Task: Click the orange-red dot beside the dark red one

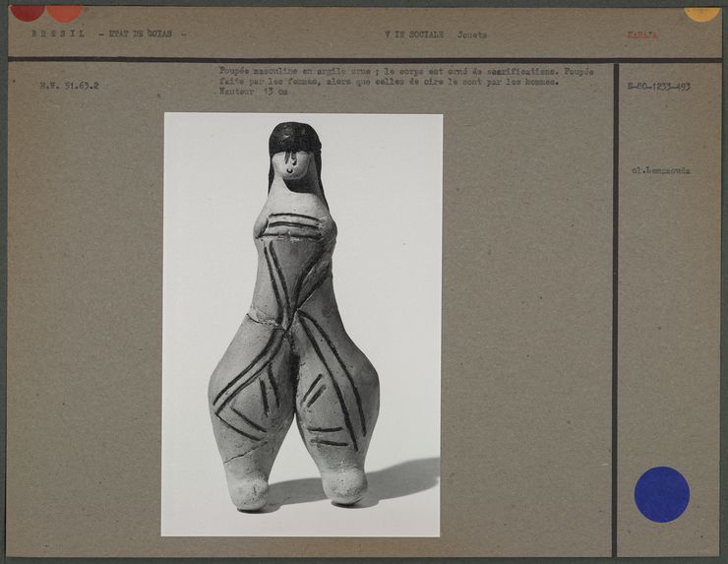Action: tap(64, 12)
